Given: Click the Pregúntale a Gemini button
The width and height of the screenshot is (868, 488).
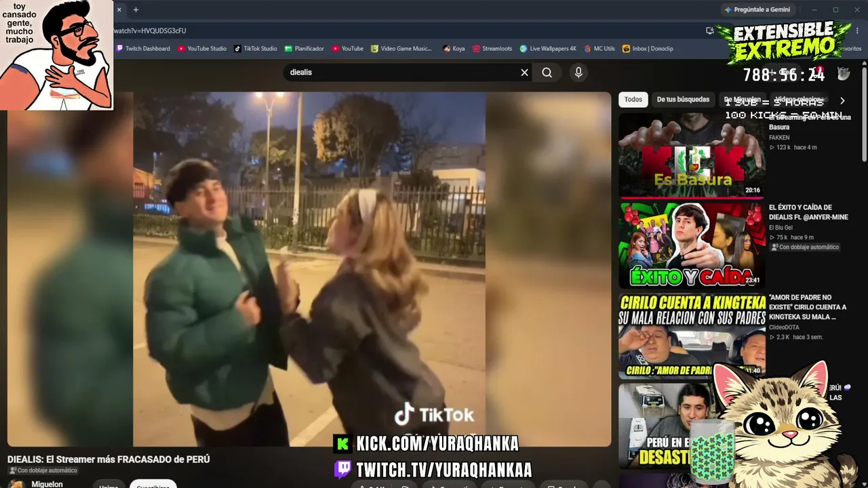Looking at the screenshot, I should (x=757, y=10).
